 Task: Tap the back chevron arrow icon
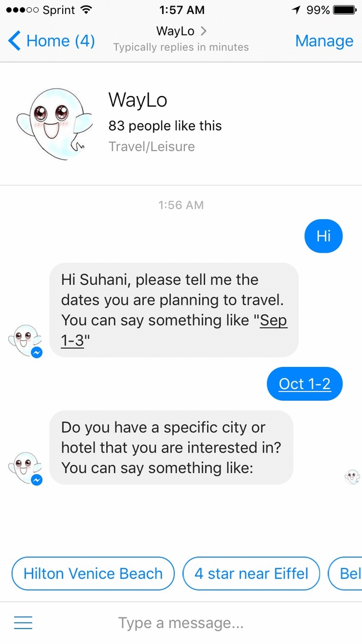14,41
